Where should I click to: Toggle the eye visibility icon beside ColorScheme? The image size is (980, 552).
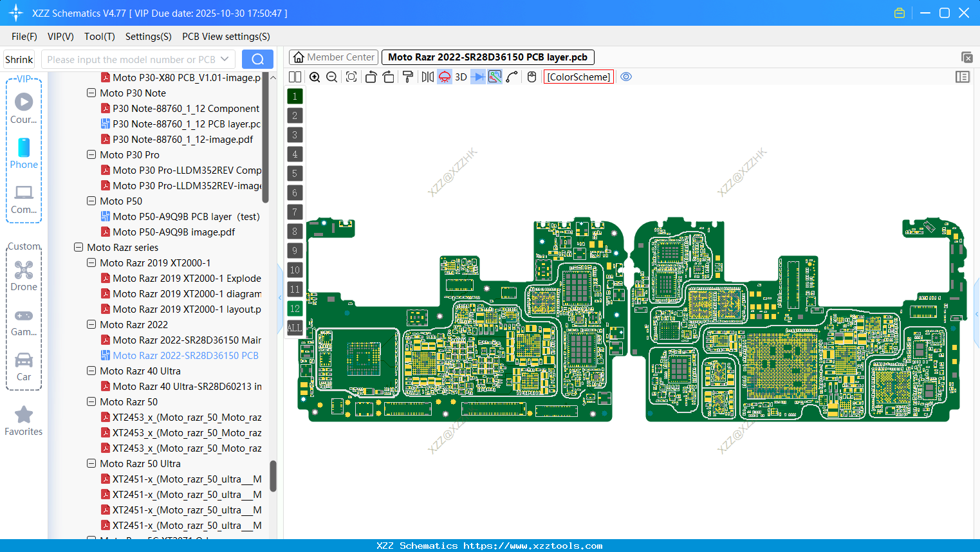click(625, 77)
